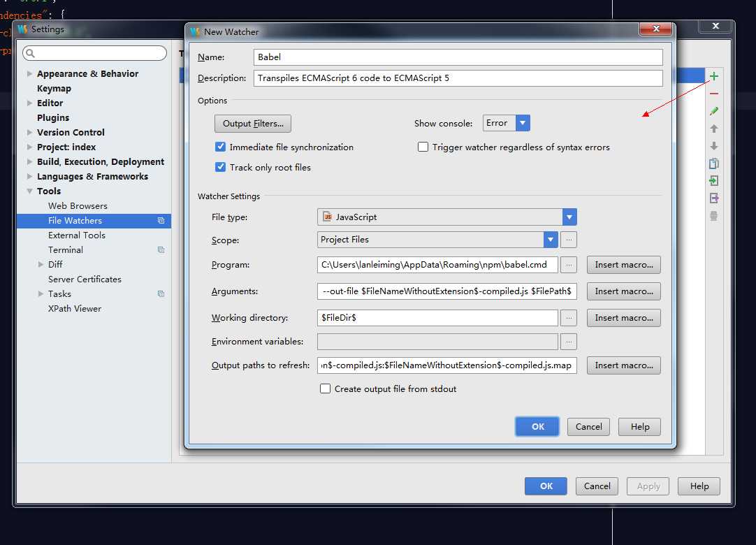
Task: Open Terminal settings
Action: [x=66, y=250]
